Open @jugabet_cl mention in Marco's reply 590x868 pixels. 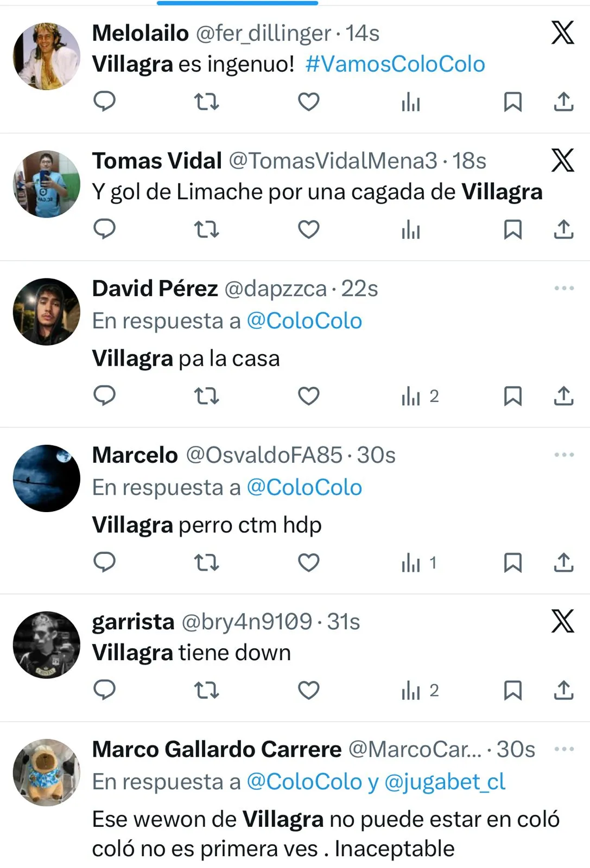pos(445,782)
